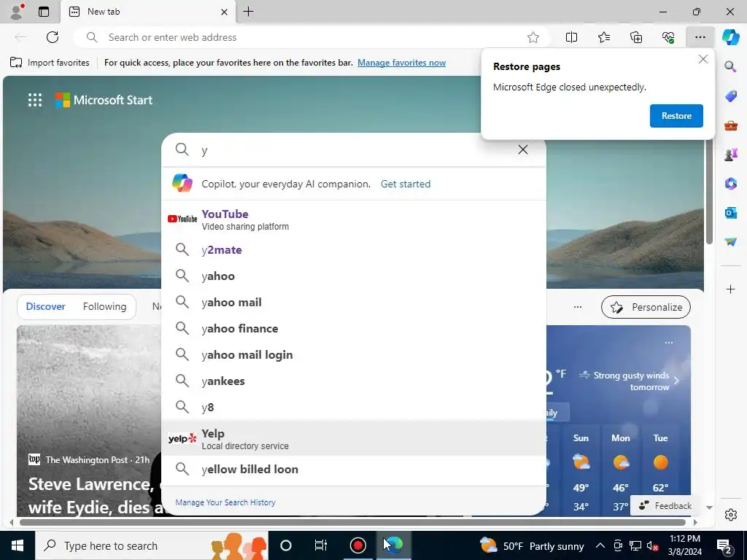This screenshot has width=747, height=560.
Task: Open sidebar Search icon
Action: pos(730,66)
